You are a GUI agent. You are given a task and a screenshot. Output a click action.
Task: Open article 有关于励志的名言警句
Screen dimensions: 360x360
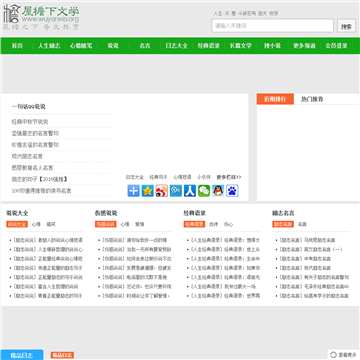(x=327, y=277)
